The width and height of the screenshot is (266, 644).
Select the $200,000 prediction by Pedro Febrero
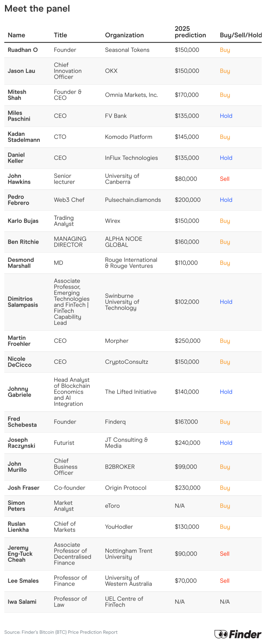pos(187,200)
